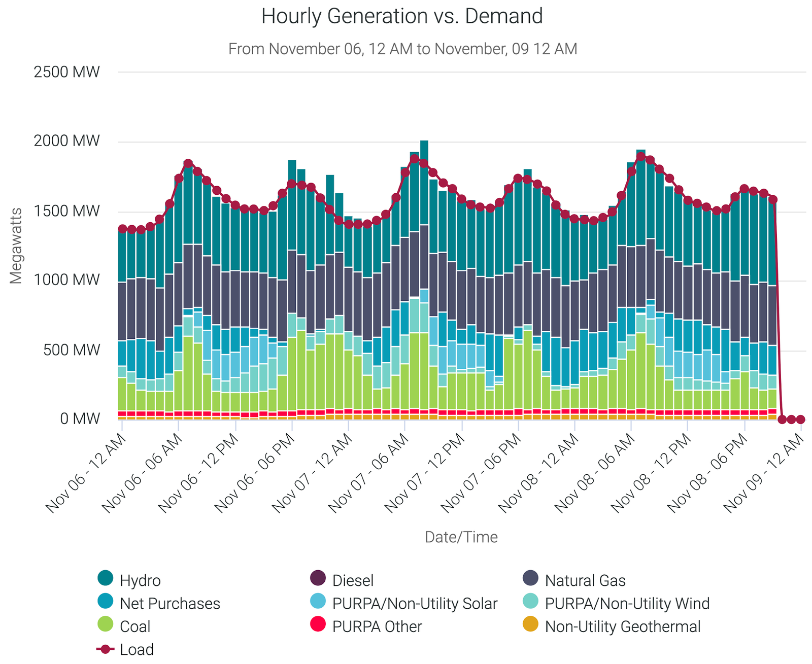Click the Coal legend green circle
The height and width of the screenshot is (664, 812).
click(105, 624)
